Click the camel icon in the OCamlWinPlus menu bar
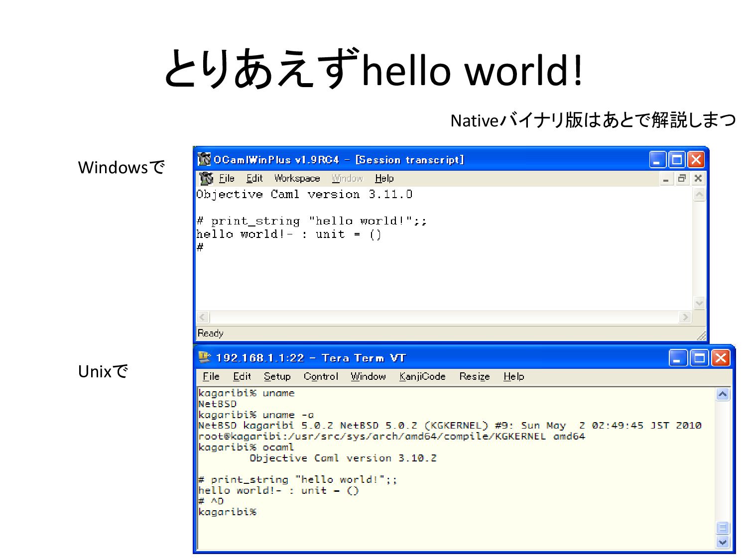The width and height of the screenshot is (747, 560). pos(206,178)
